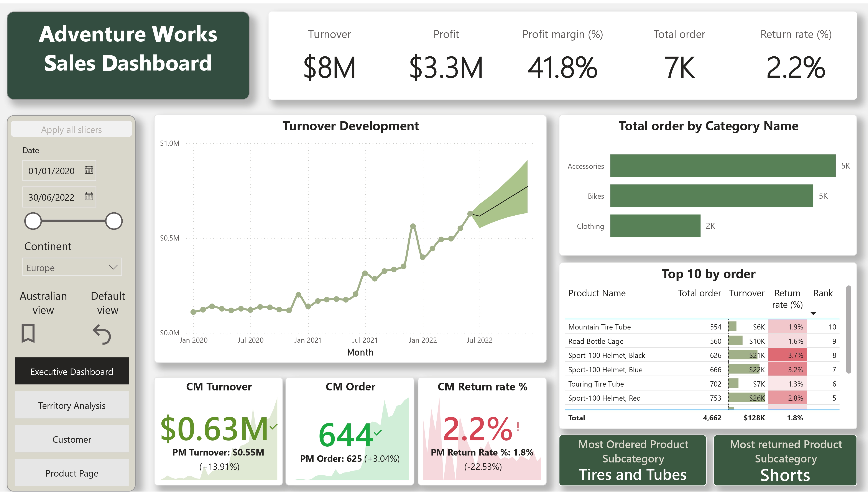The image size is (868, 495).
Task: Click the Profit margin 41.8% KPI value
Action: [562, 68]
